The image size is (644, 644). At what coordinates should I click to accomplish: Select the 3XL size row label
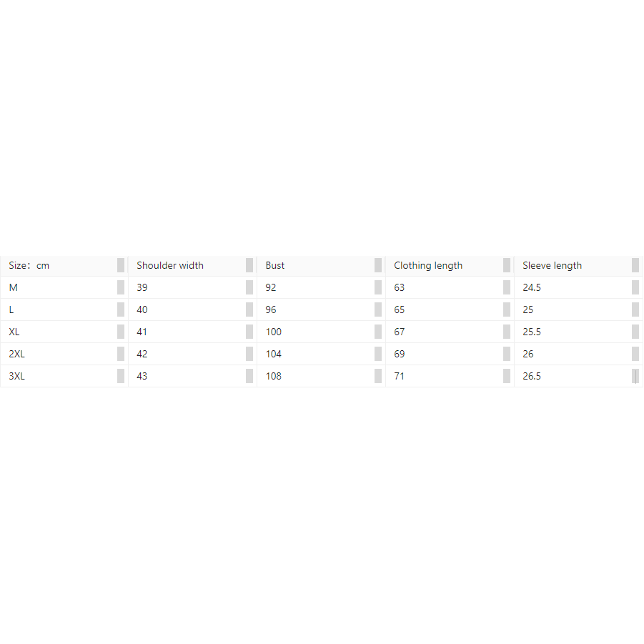pos(16,376)
